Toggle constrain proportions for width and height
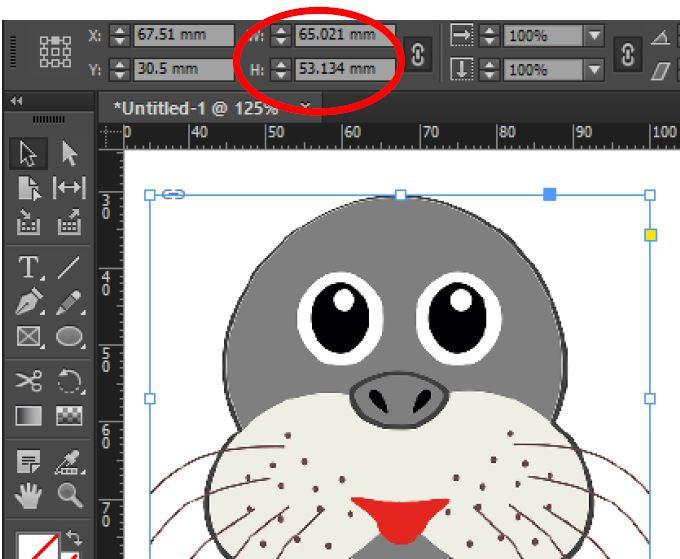Screen dimensions: 680x559 (x=418, y=54)
